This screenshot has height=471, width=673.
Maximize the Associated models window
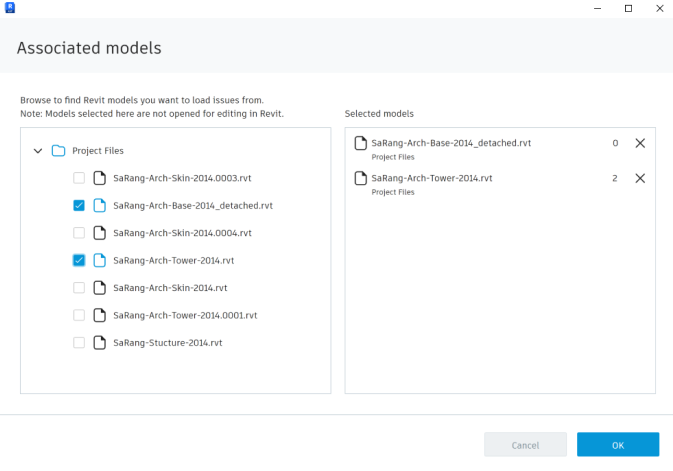pyautogui.click(x=628, y=8)
